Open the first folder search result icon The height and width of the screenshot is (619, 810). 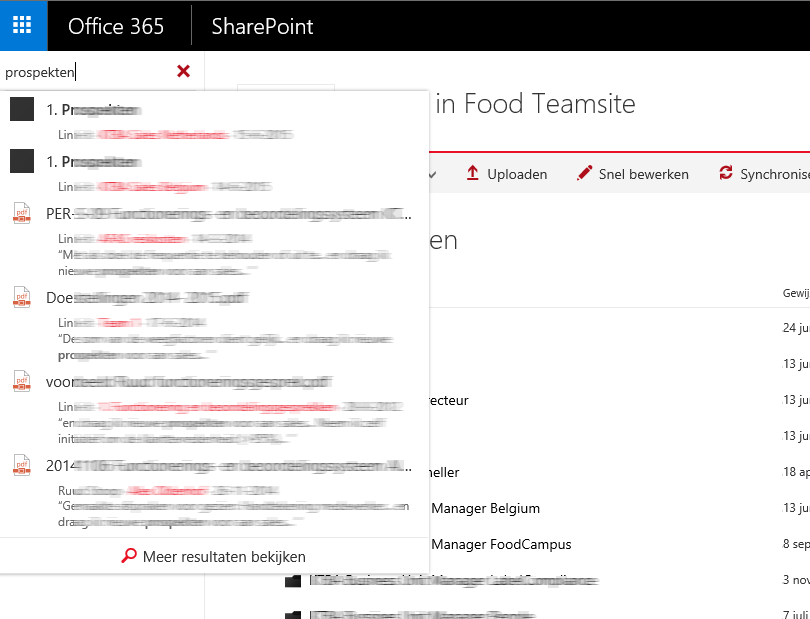(22, 109)
